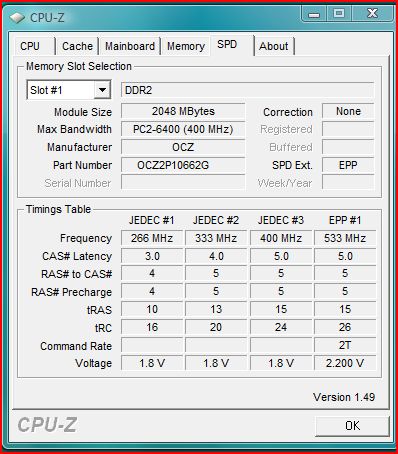Click the RAS# to CAS# row label
This screenshot has width=398, height=454.
click(76, 274)
